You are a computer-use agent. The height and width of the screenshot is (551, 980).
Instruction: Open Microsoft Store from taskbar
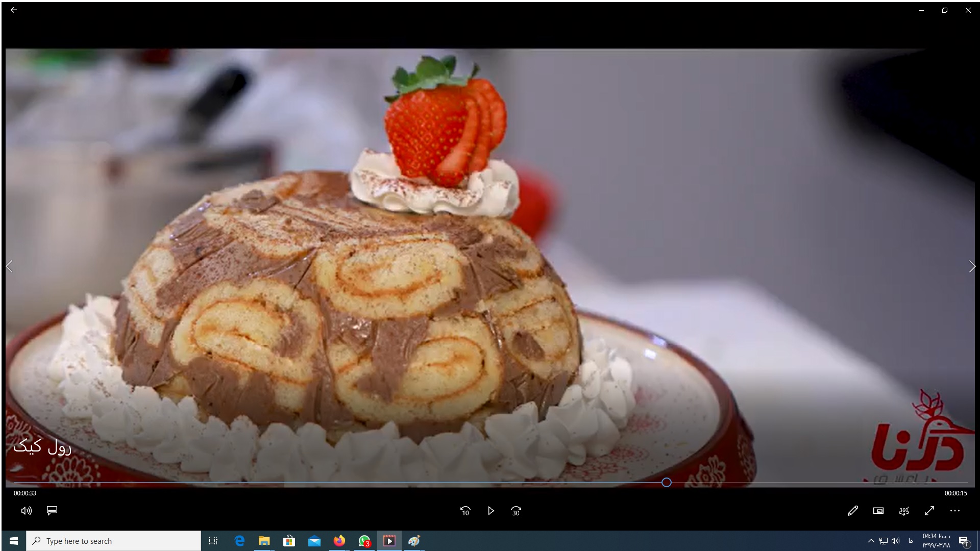click(289, 541)
